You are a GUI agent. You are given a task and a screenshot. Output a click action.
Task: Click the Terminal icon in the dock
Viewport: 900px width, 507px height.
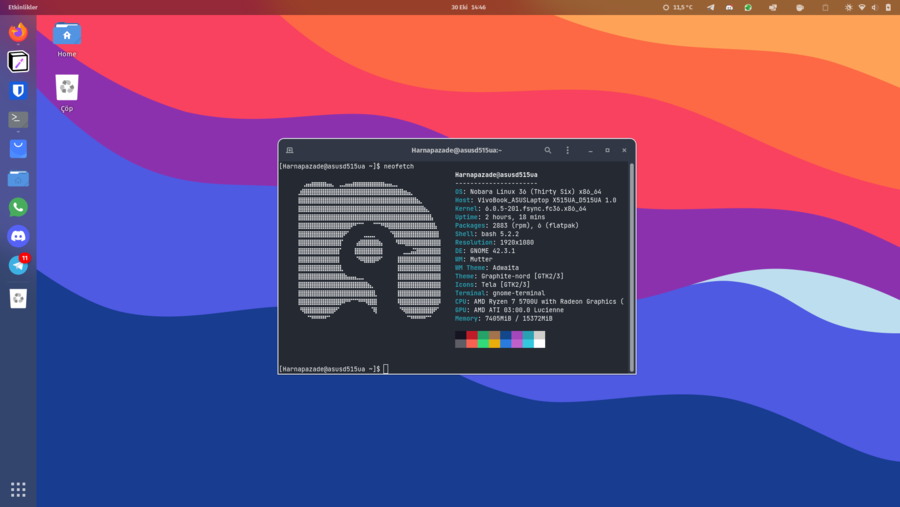(x=18, y=119)
